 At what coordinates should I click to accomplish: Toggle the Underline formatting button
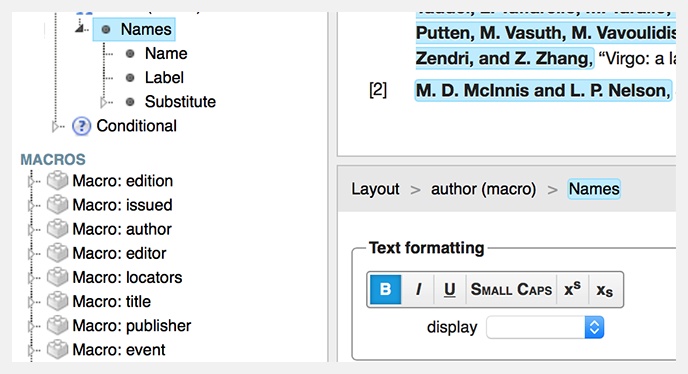tap(449, 289)
